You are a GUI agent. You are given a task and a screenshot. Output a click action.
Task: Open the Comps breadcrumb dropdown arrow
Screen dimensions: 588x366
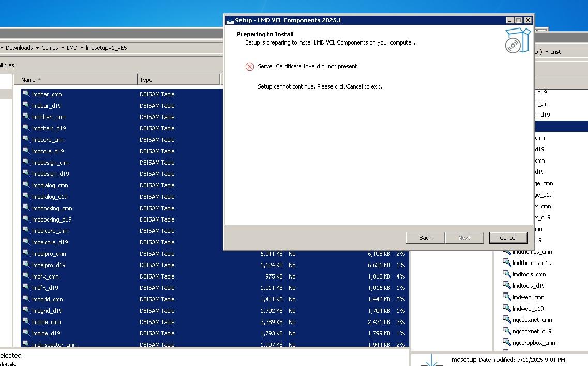(x=63, y=48)
